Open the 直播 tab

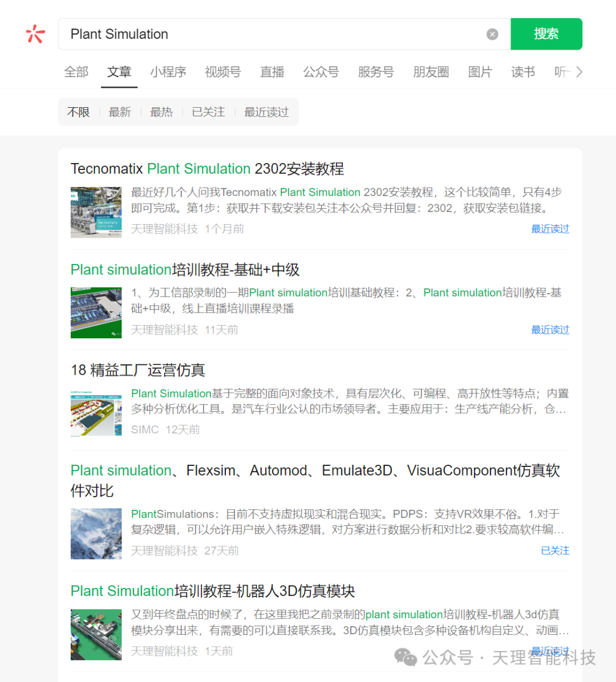[x=272, y=72]
